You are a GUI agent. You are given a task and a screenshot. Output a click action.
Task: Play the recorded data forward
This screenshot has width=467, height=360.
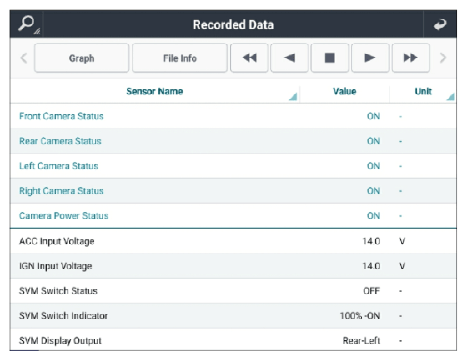(x=370, y=58)
